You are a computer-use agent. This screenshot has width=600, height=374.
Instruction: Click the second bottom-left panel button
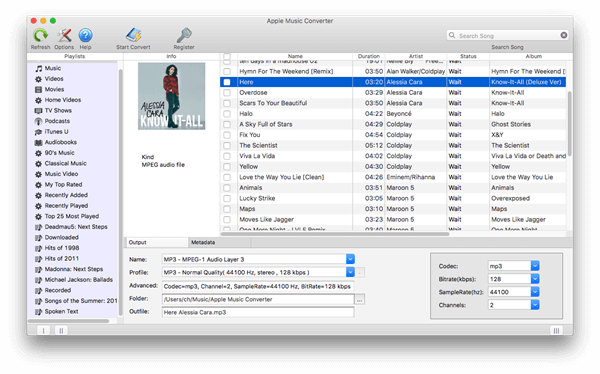(x=61, y=330)
